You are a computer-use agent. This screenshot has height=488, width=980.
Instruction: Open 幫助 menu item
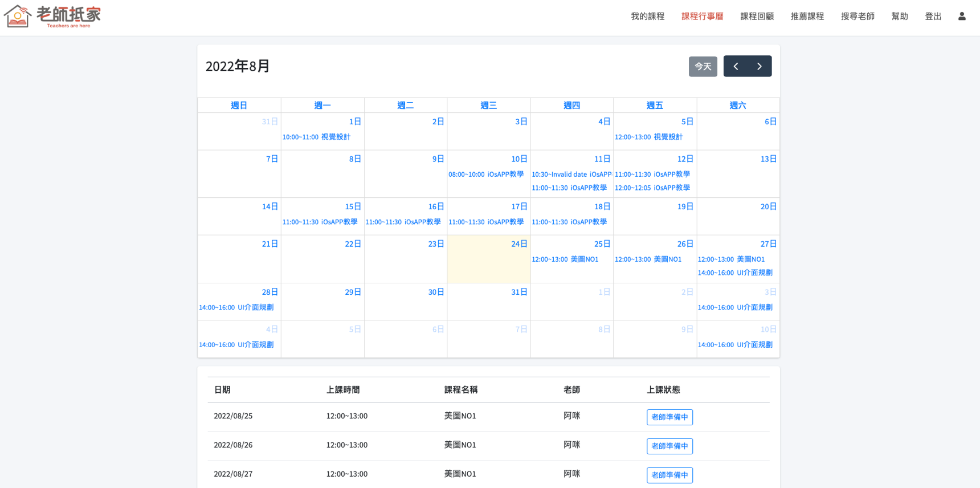(900, 17)
